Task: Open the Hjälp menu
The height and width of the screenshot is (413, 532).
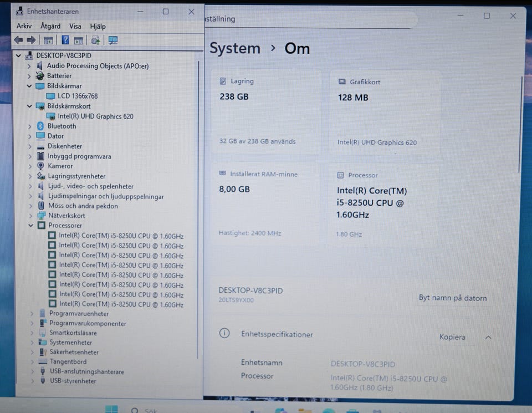Action: (98, 27)
